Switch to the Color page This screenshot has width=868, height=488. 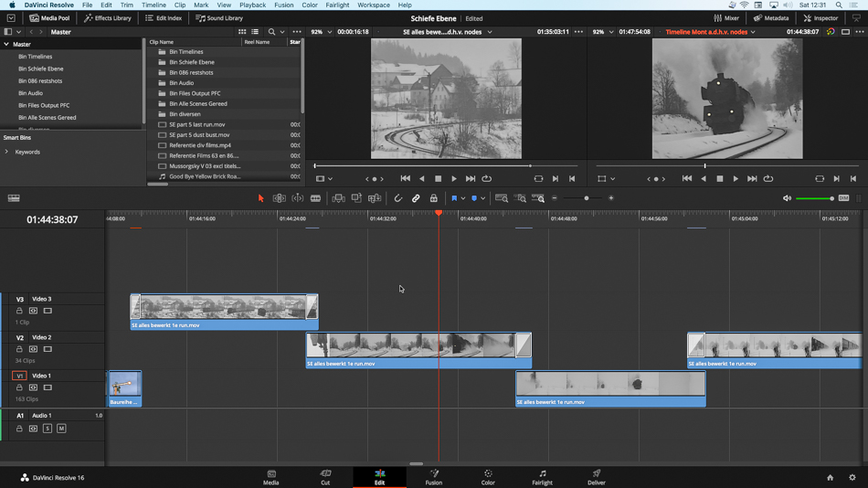(488, 477)
